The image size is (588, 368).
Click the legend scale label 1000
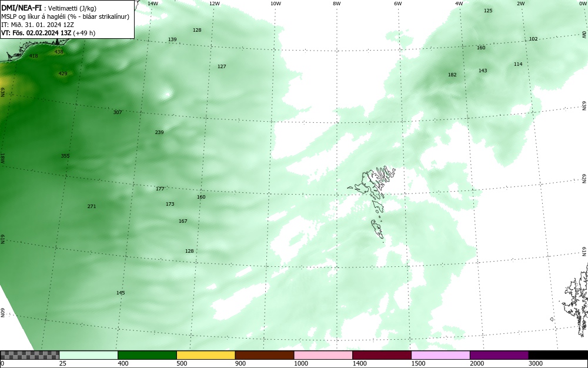click(300, 363)
